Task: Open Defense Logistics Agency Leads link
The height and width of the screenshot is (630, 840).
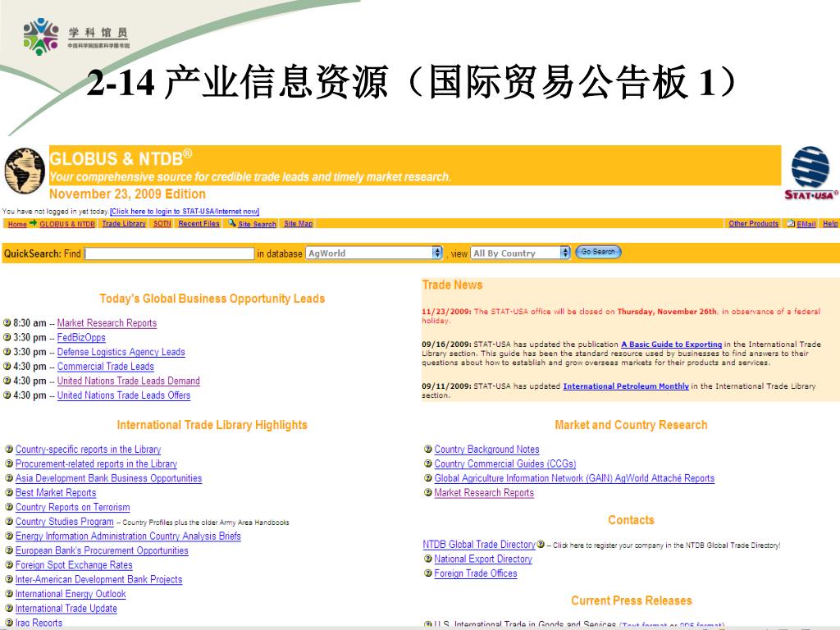Action: (121, 352)
